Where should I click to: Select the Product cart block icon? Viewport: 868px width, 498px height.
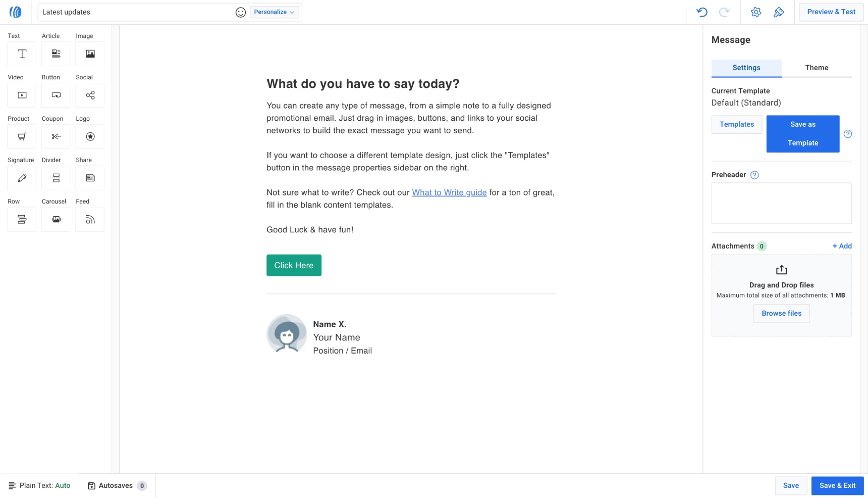point(22,137)
